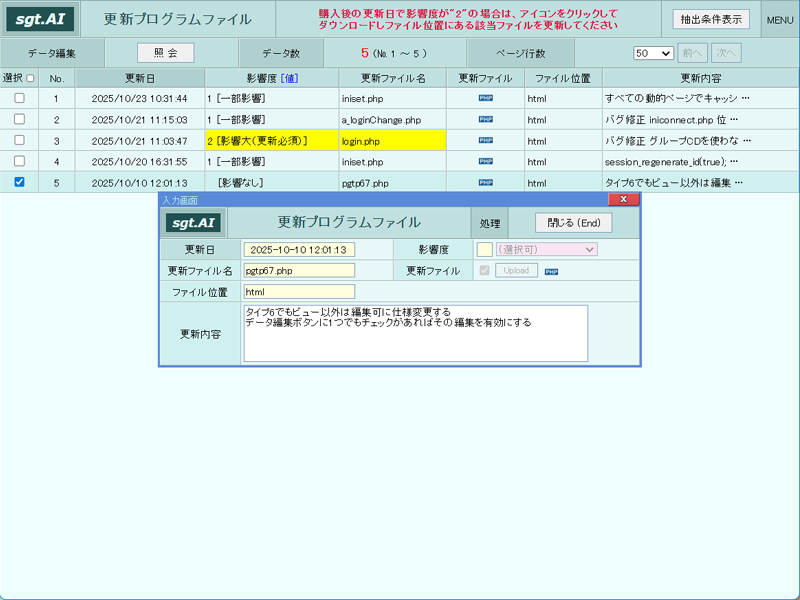The image size is (800, 600).
Task: Click the 照会 button
Action: click(165, 53)
